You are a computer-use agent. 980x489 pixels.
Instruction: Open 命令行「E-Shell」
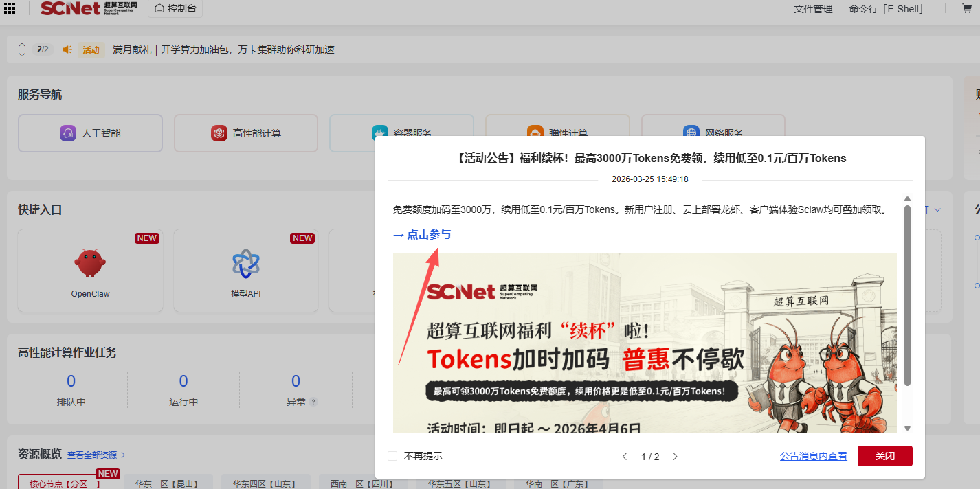click(887, 9)
